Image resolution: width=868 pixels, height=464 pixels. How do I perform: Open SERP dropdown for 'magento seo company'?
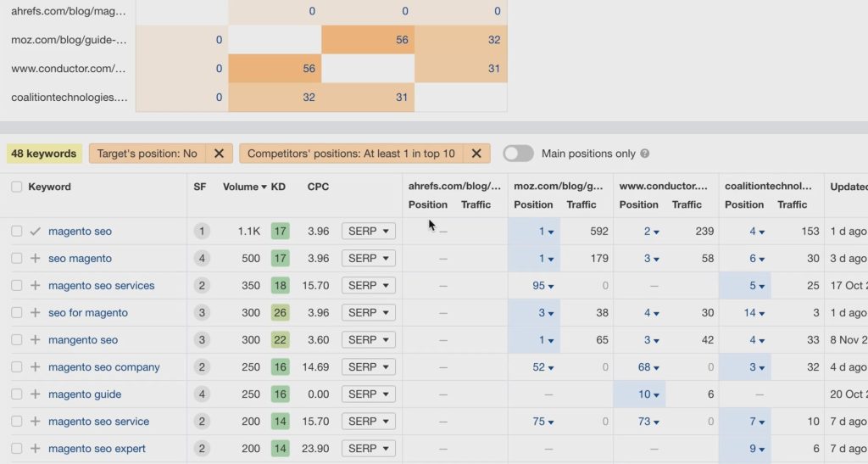(x=368, y=366)
